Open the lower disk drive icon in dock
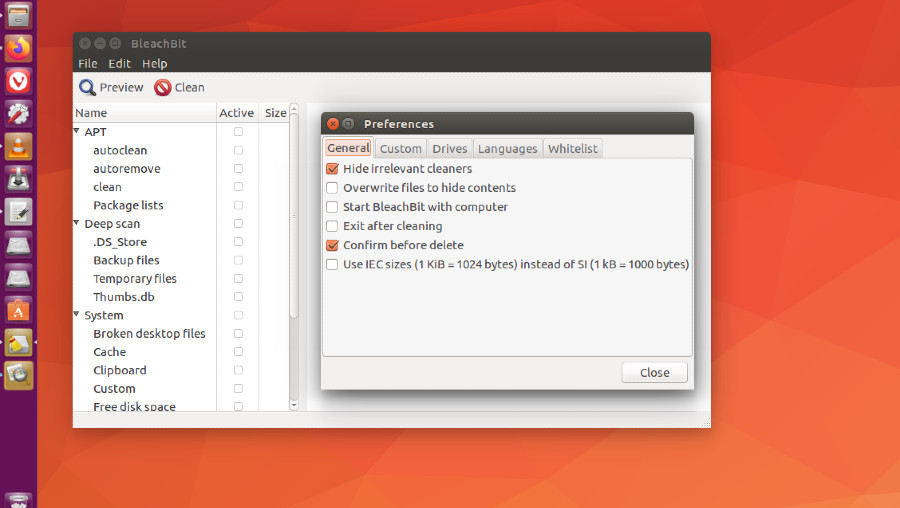900x508 pixels. (18, 278)
